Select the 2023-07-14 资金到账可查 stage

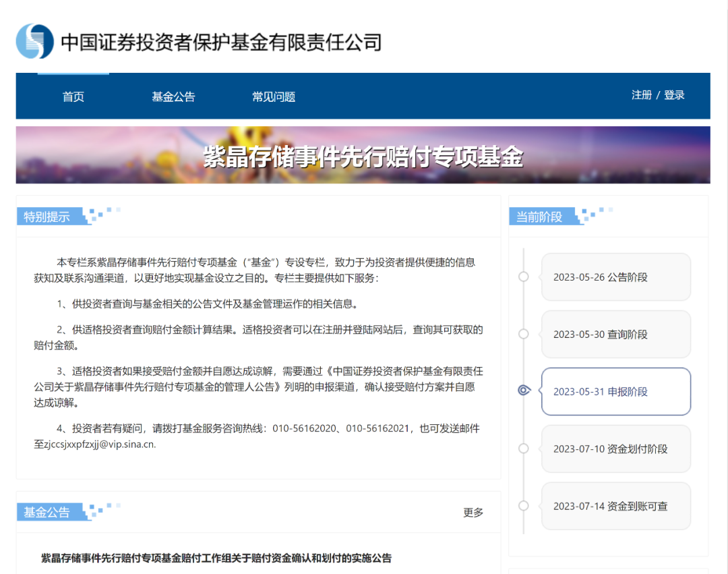615,507
